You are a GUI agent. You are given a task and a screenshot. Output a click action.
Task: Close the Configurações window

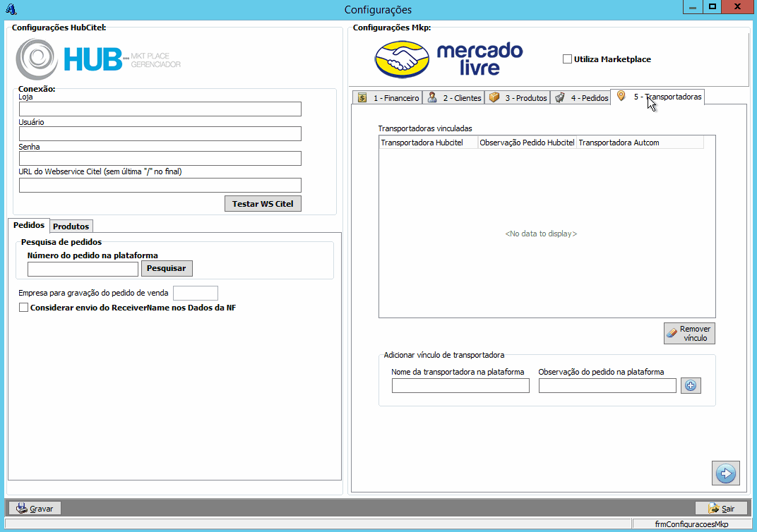coord(738,7)
